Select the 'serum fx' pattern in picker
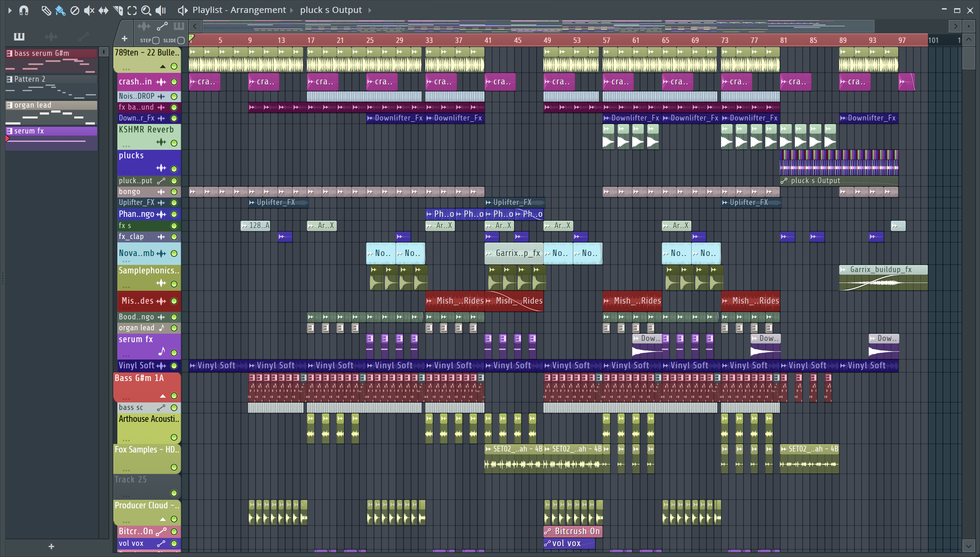The image size is (980, 557). coord(51,139)
